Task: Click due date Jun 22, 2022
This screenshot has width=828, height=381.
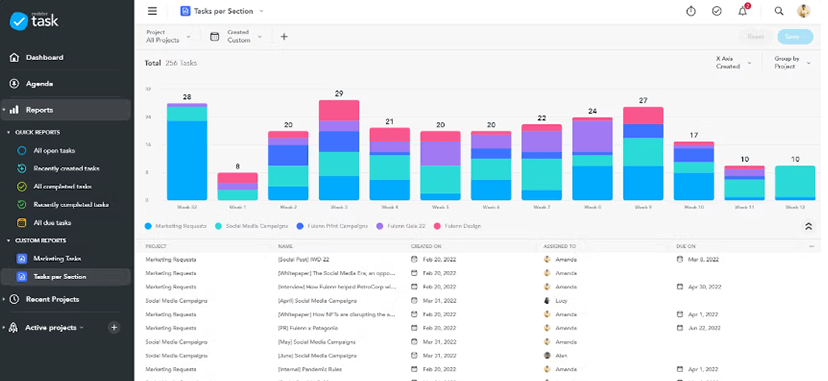Action: [703, 328]
